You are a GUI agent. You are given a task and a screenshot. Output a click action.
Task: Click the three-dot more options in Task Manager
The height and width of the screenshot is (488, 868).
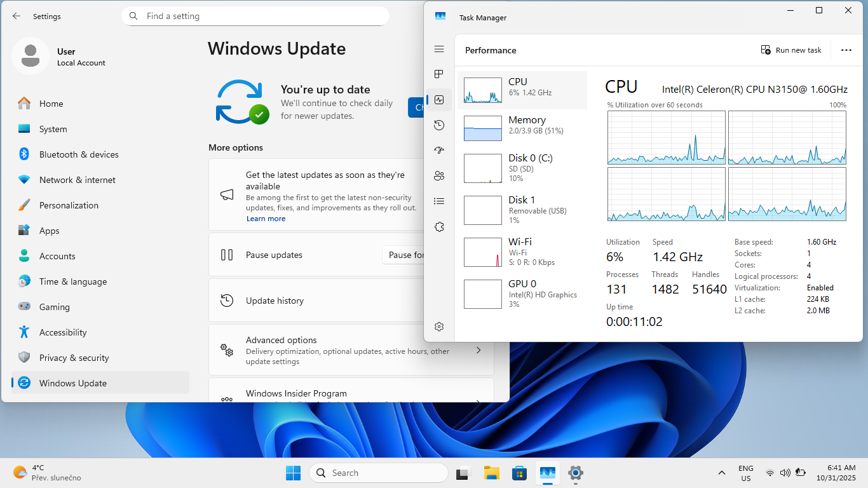coord(846,50)
